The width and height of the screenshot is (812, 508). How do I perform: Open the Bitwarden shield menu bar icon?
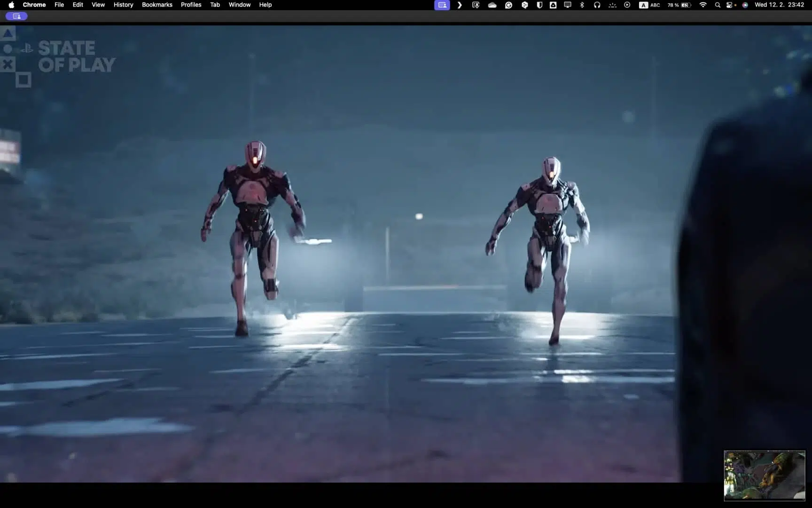click(539, 5)
